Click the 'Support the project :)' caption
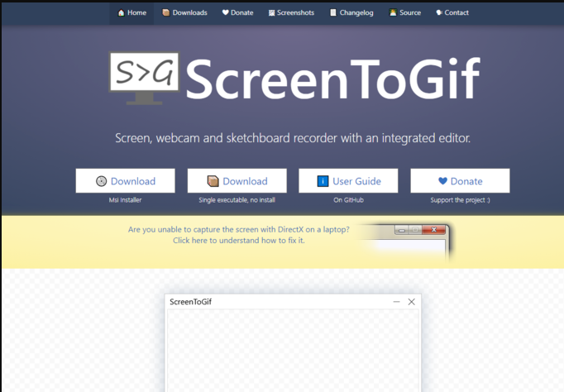 click(x=460, y=200)
